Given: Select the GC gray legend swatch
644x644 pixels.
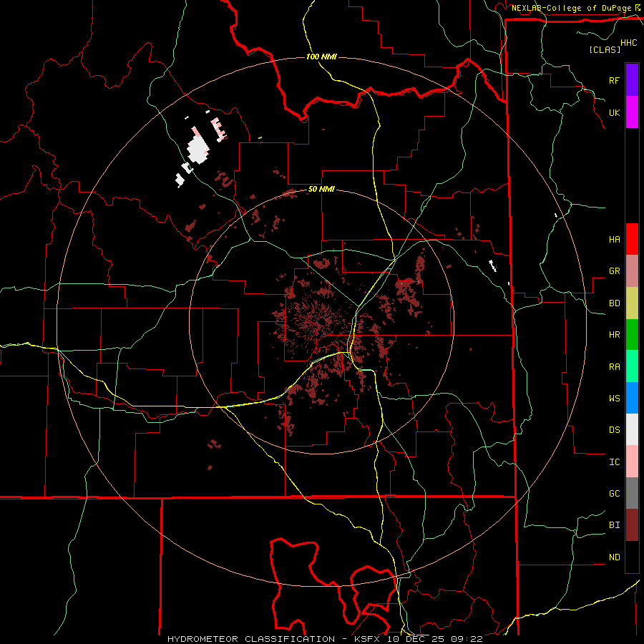Looking at the screenshot, I should click(x=632, y=493).
